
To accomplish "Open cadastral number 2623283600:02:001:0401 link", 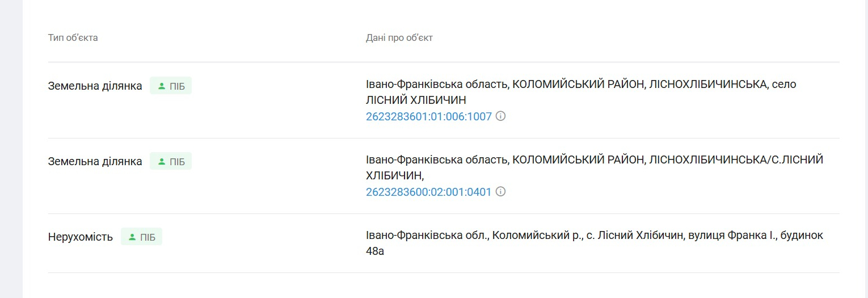I will [x=429, y=192].
